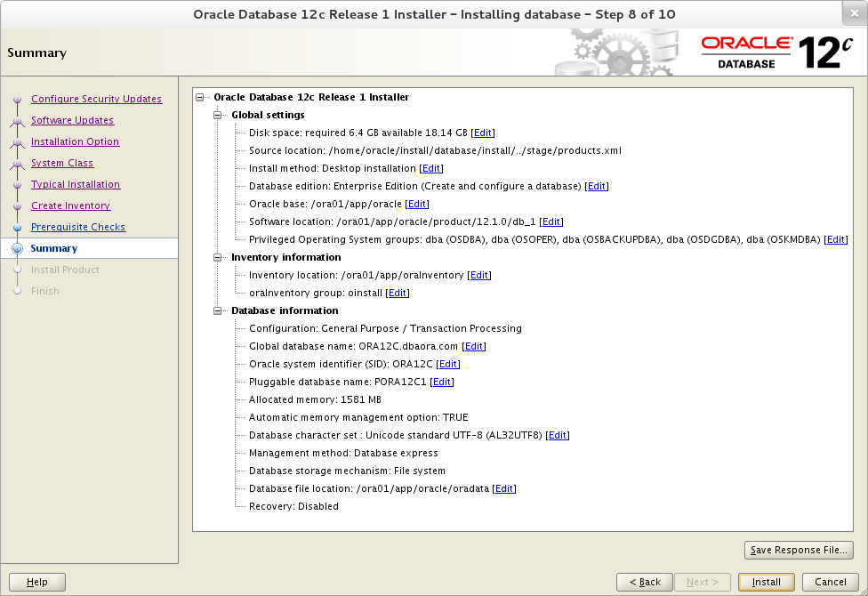The width and height of the screenshot is (868, 596).
Task: Edit the Database character set
Action: [558, 435]
